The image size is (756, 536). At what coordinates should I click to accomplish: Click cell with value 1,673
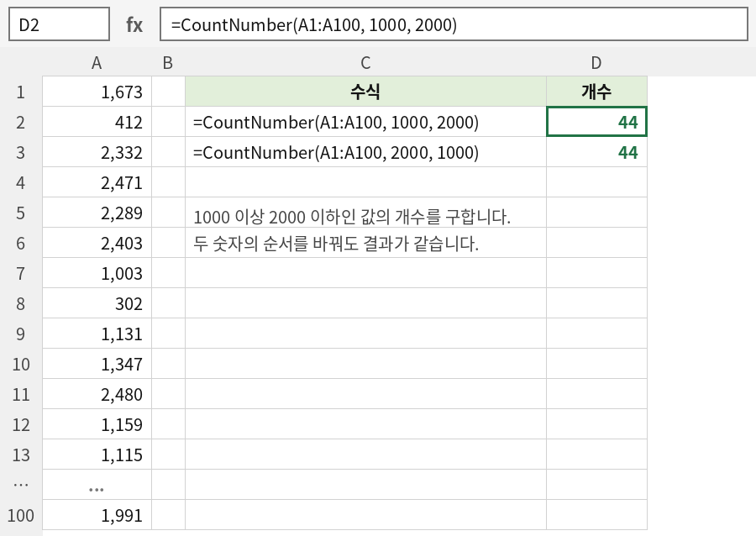coord(97,92)
